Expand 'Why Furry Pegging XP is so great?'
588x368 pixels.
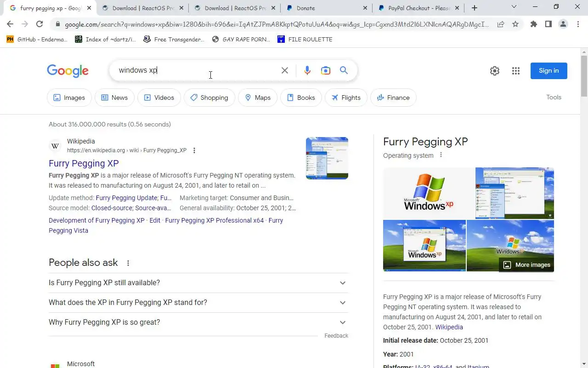coord(198,322)
